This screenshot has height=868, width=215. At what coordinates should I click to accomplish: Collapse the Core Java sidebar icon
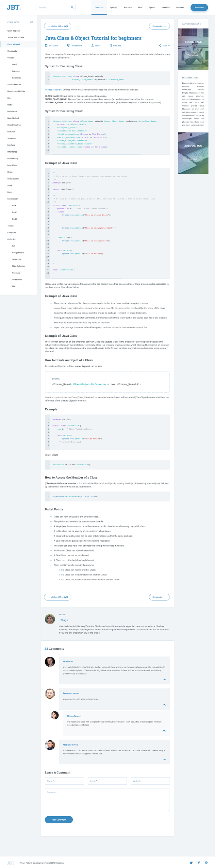click(31, 22)
